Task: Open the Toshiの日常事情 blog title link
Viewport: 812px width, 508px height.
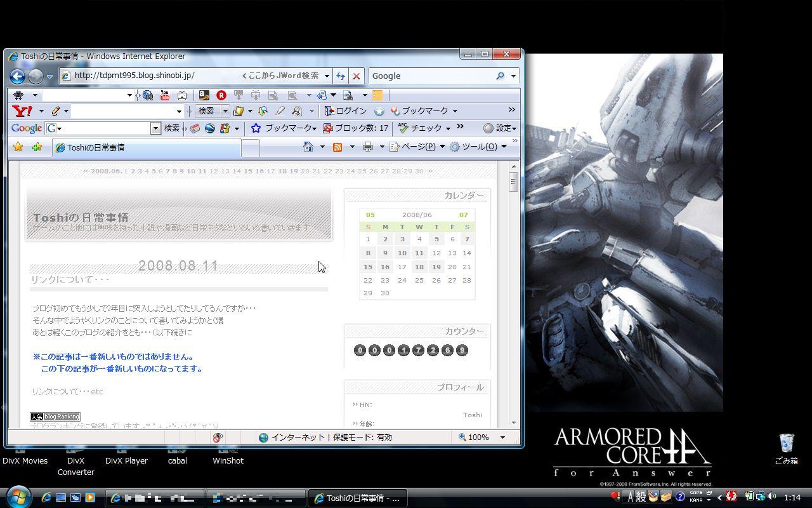Action: [x=81, y=218]
